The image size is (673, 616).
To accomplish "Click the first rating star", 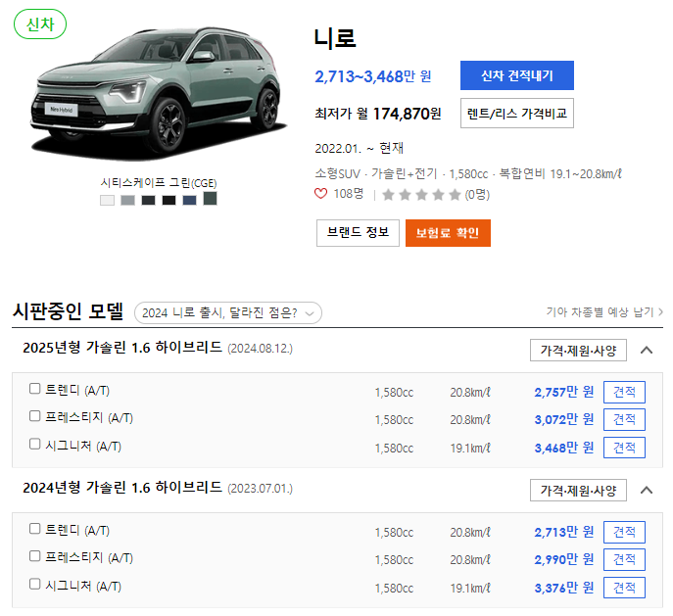I will point(388,195).
